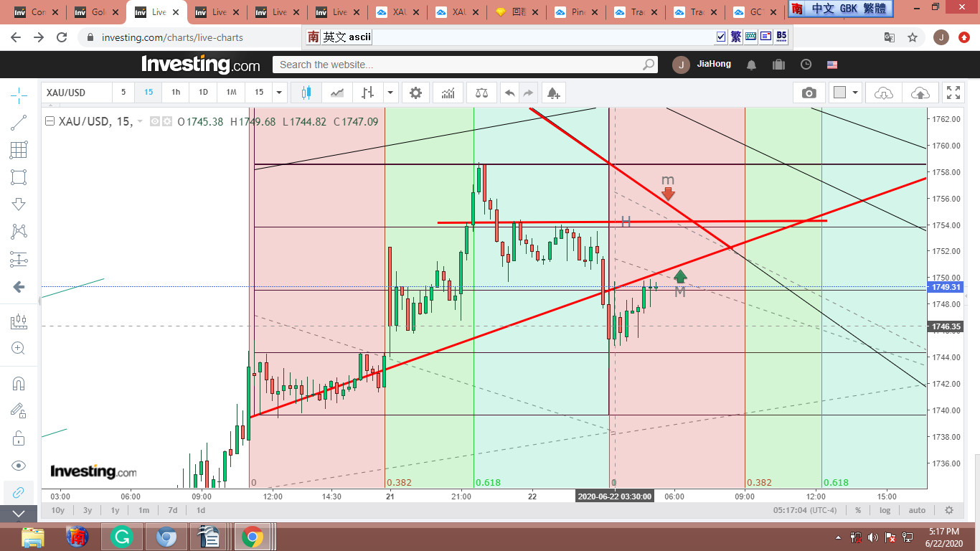Open the US flag language selector
Image resolution: width=980 pixels, height=551 pixels.
pyautogui.click(x=832, y=65)
